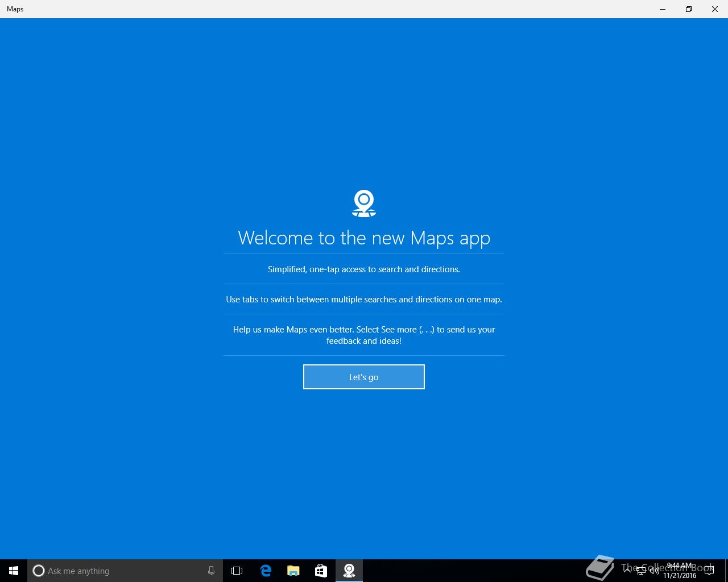Activate Cortana microphone in search box
Viewport: 728px width, 582px height.
pos(211,571)
